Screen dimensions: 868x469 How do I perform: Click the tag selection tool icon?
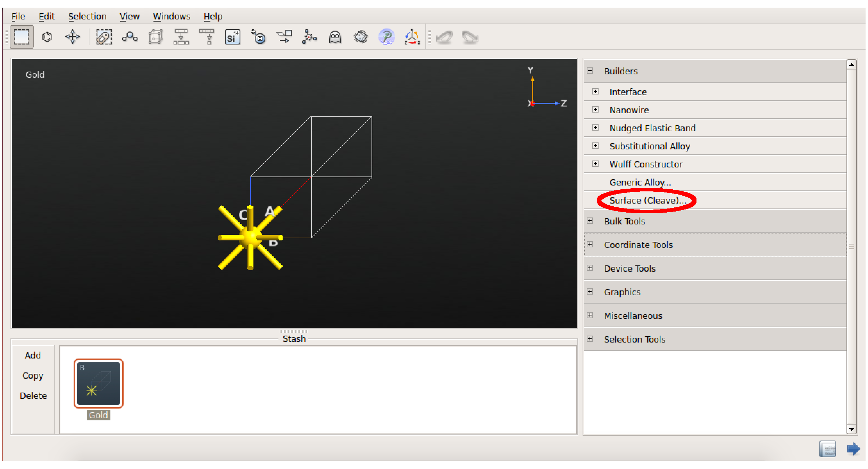click(104, 37)
